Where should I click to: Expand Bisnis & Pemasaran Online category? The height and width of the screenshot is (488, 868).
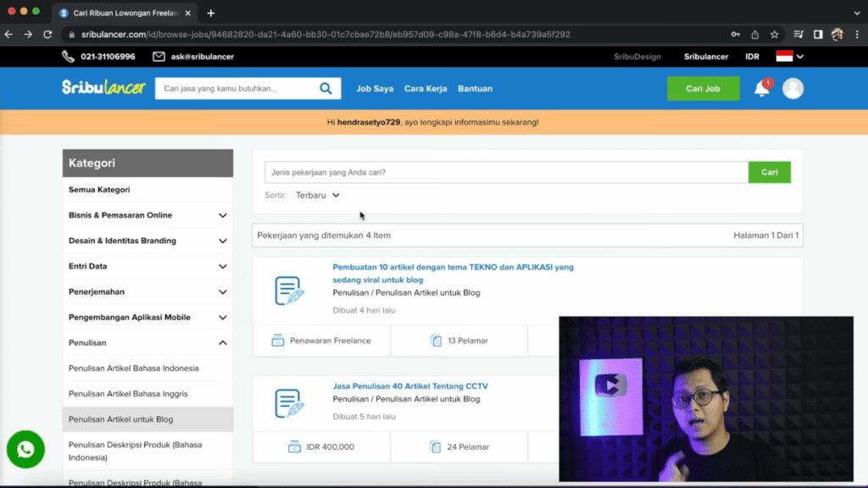click(223, 215)
